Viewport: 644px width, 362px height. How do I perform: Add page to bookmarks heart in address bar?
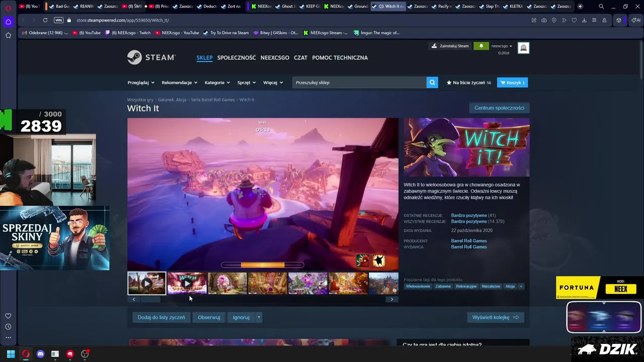point(574,20)
